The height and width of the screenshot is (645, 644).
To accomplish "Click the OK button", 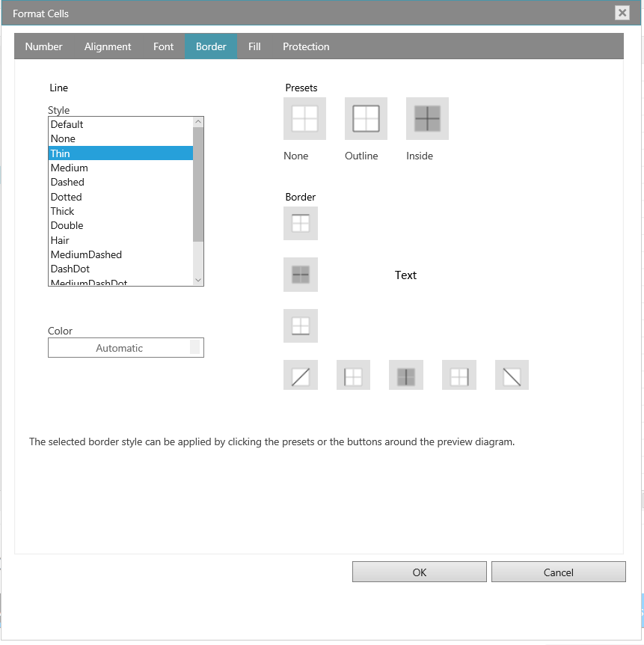I will [x=419, y=572].
